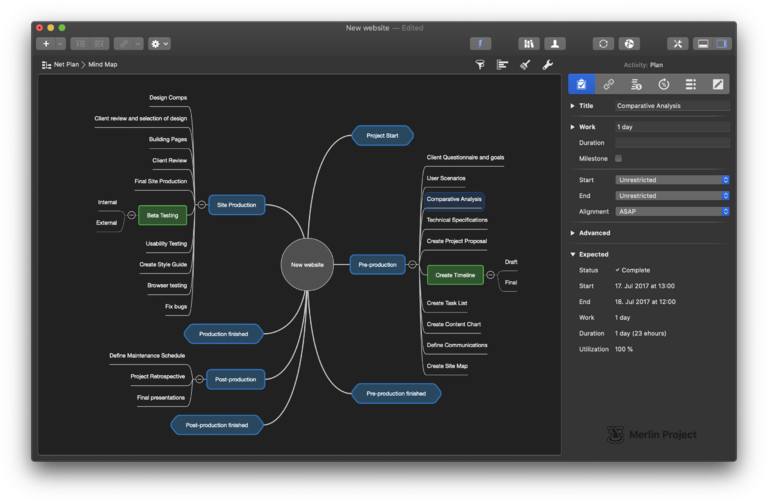768x503 pixels.
Task: Click the add (+) item toolbar button
Action: tap(46, 44)
